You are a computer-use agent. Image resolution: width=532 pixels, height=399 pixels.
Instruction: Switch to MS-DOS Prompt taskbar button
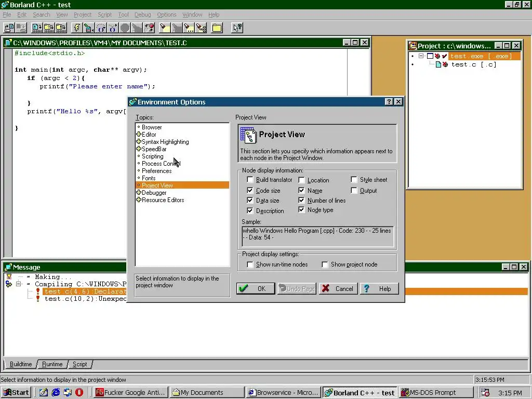click(436, 393)
